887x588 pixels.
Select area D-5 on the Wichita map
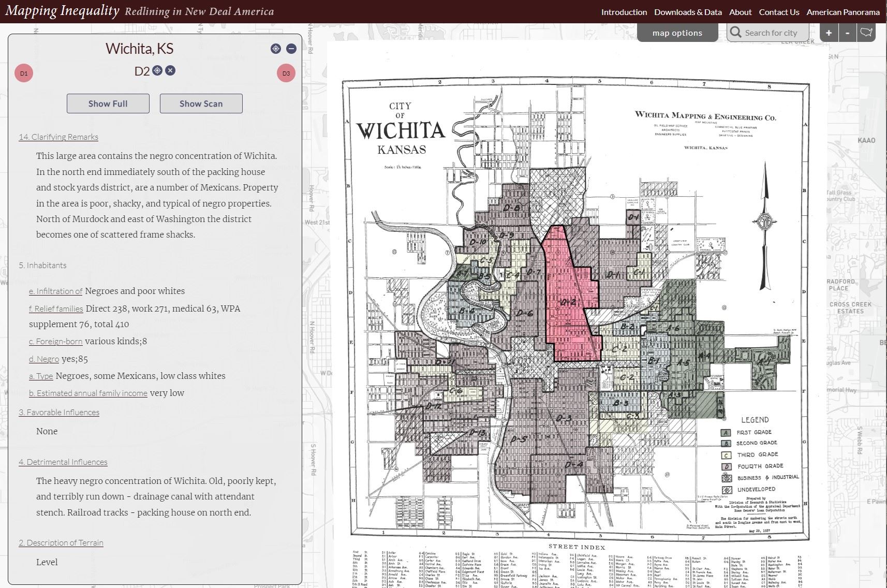click(518, 439)
